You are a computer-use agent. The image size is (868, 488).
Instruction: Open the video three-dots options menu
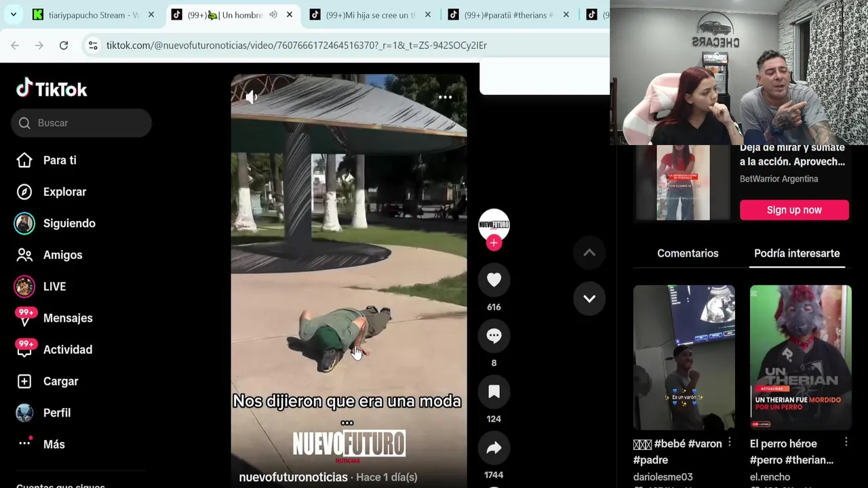coord(445,98)
